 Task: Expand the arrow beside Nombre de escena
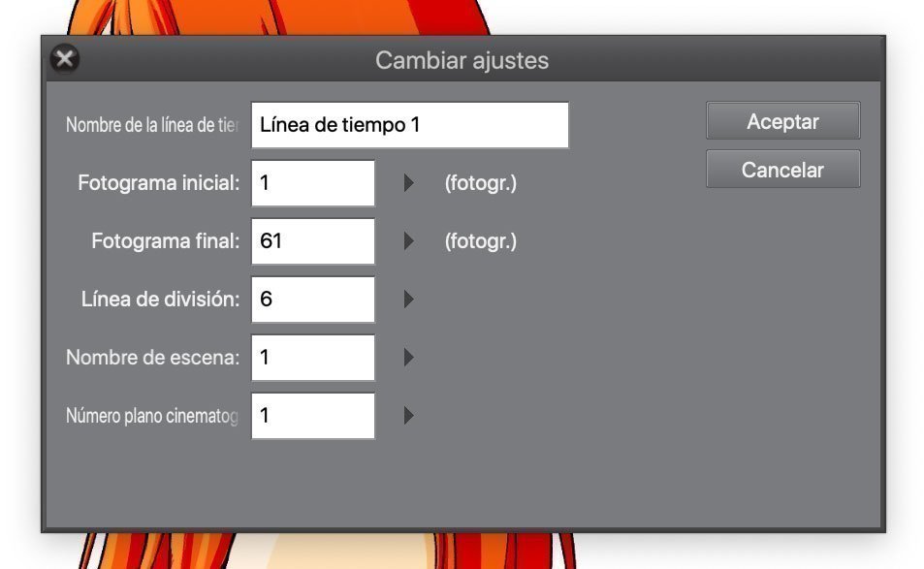(408, 358)
